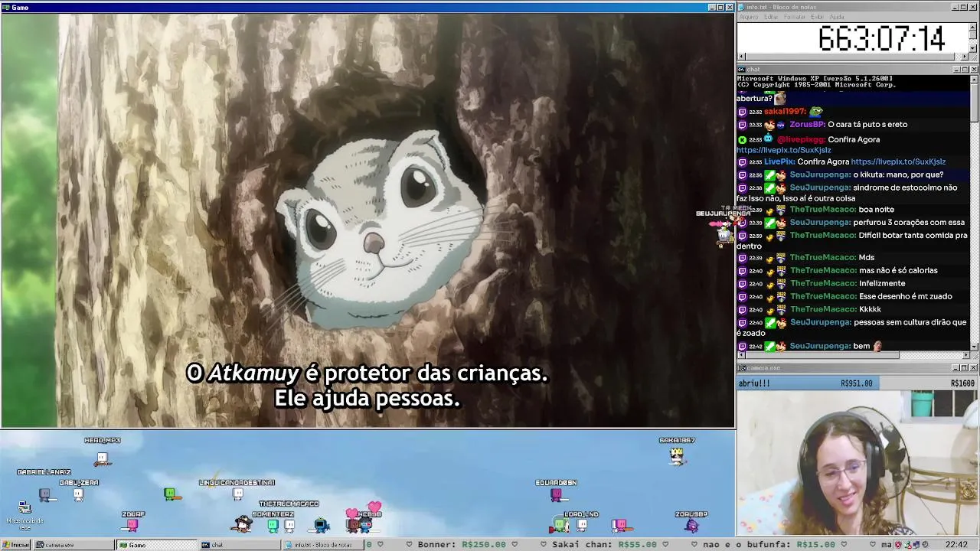Viewport: 980px width, 551px height.
Task: Click the HERO_MP3 avatar sprite
Action: [102, 458]
